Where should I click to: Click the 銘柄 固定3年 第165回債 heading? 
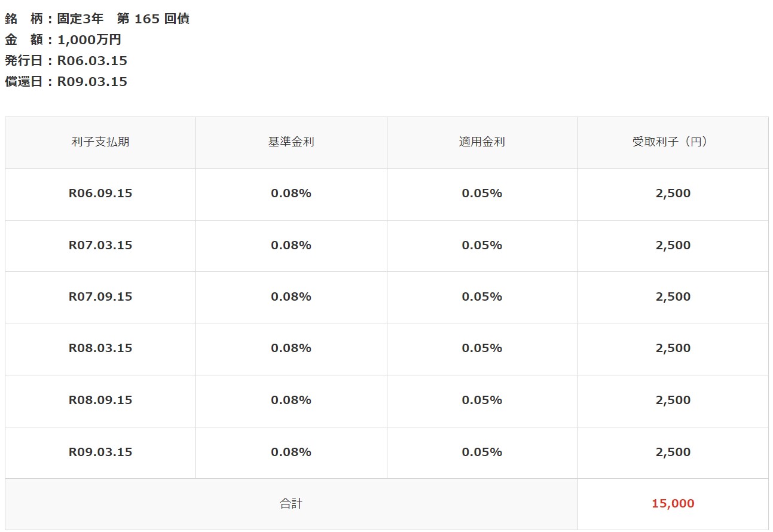97,19
